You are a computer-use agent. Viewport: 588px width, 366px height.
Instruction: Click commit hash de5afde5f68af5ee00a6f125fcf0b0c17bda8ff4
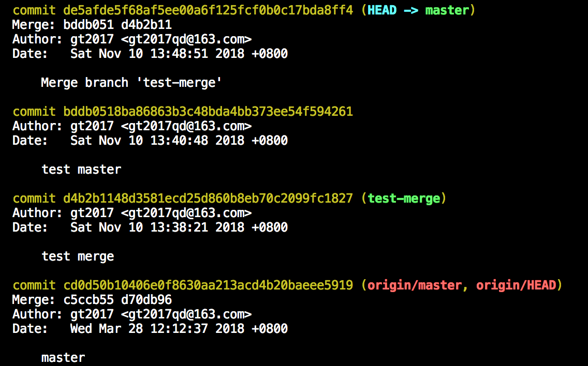pyautogui.click(x=208, y=10)
